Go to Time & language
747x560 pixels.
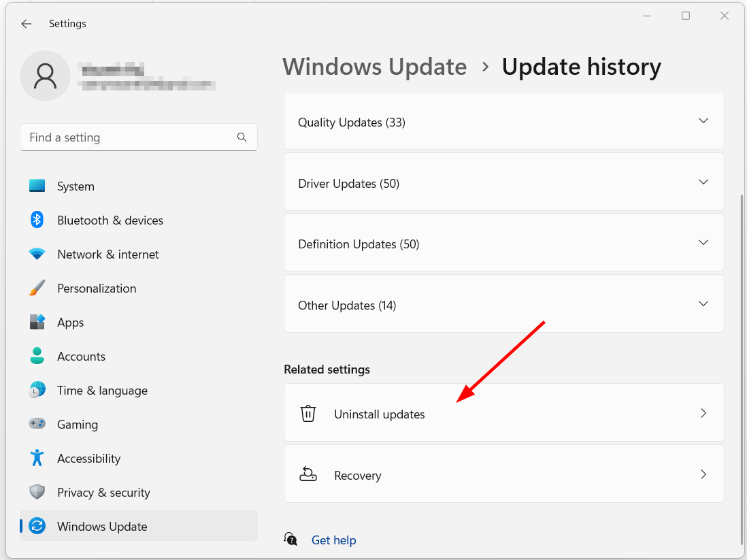[139, 390]
